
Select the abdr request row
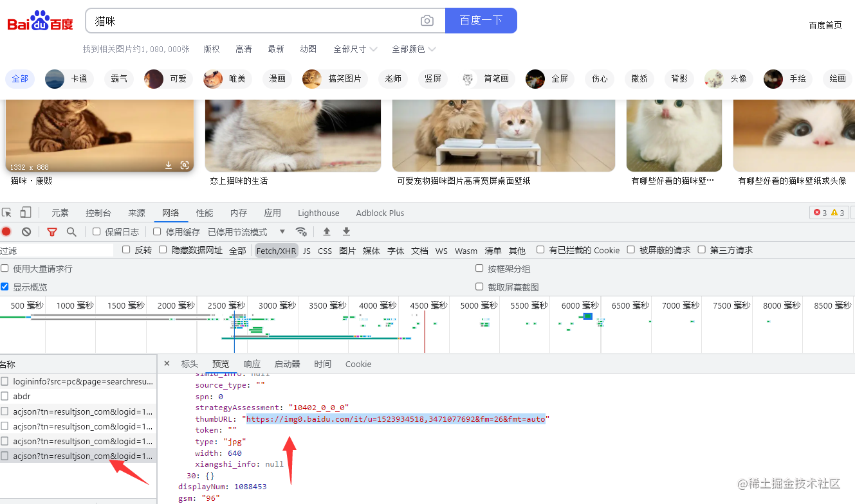pyautogui.click(x=78, y=397)
